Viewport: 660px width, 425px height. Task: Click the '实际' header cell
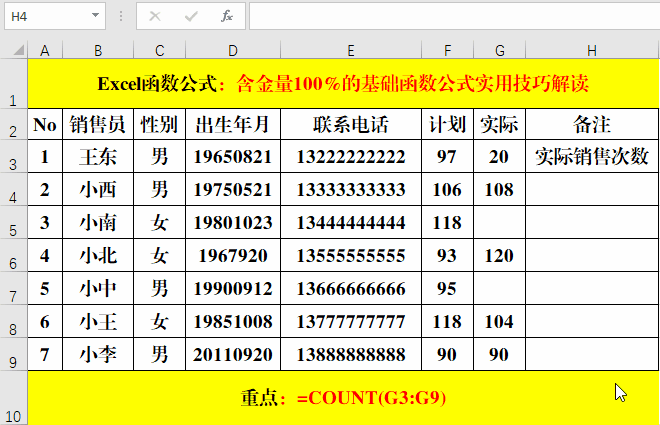point(500,124)
